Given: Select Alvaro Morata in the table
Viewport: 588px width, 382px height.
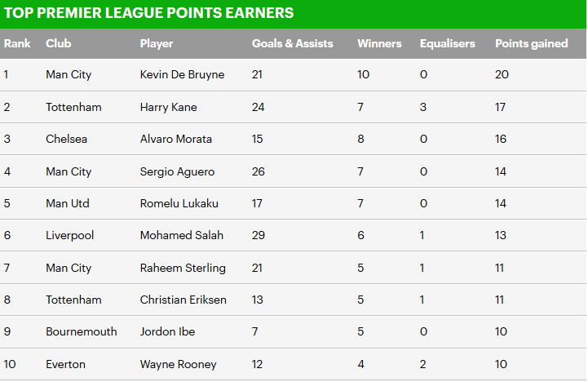Looking at the screenshot, I should tap(176, 139).
